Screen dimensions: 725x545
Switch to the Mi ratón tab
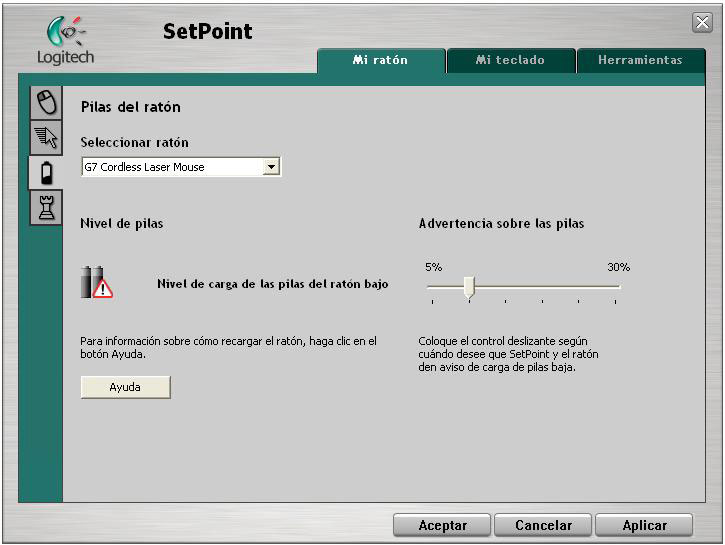(380, 60)
